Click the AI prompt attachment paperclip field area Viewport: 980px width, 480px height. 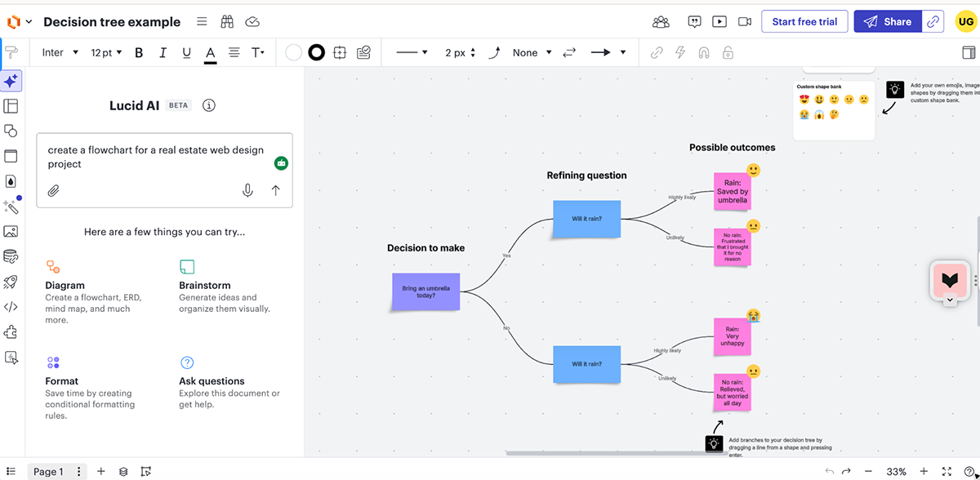[54, 190]
